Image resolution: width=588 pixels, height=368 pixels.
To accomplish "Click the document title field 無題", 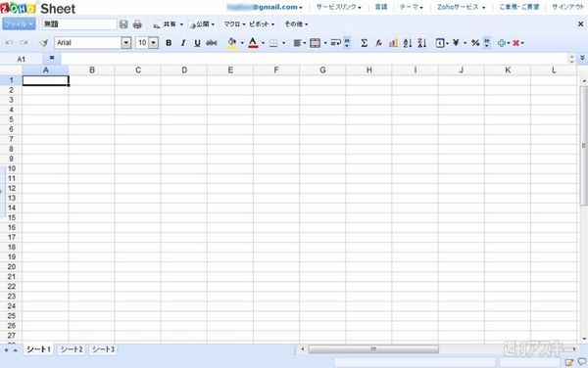I will [x=79, y=24].
